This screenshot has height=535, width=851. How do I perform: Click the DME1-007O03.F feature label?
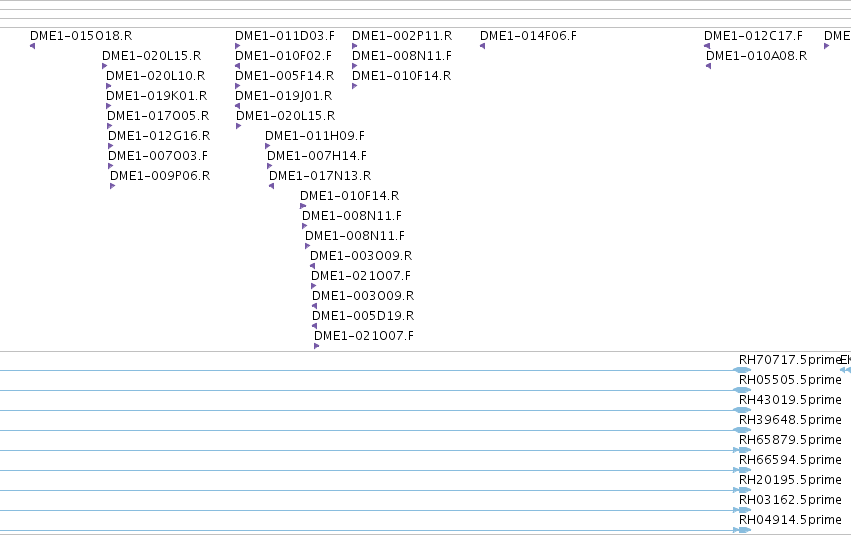point(158,156)
